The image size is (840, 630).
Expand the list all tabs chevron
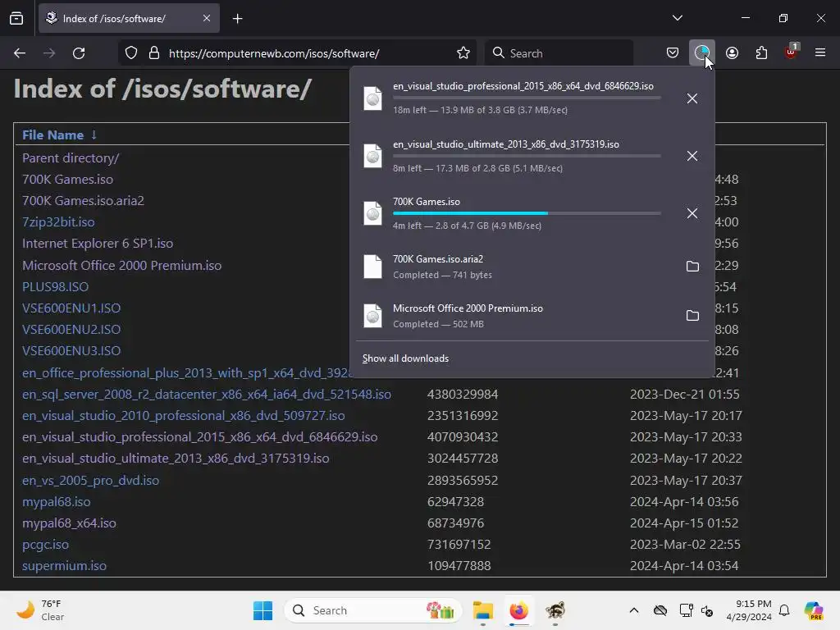(677, 18)
